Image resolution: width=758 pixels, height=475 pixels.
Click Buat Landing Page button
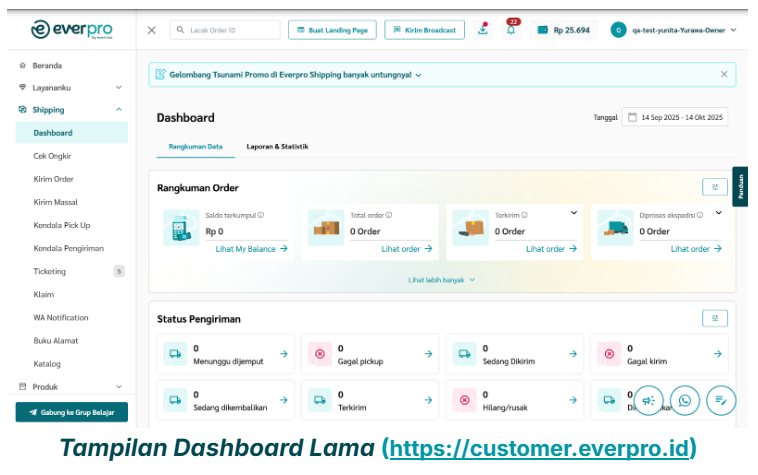(332, 30)
